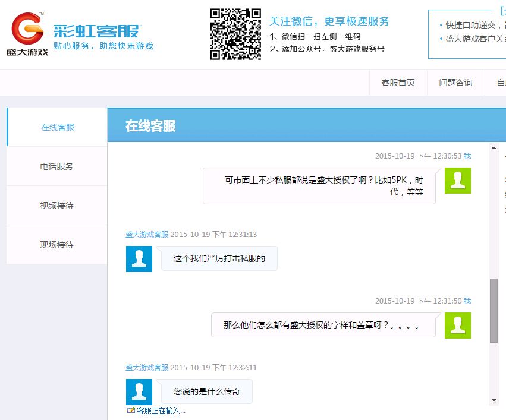Click blue agent avatar beside 这个我们严厉打击私服的
Image resolution: width=506 pixels, height=420 pixels.
(x=139, y=259)
